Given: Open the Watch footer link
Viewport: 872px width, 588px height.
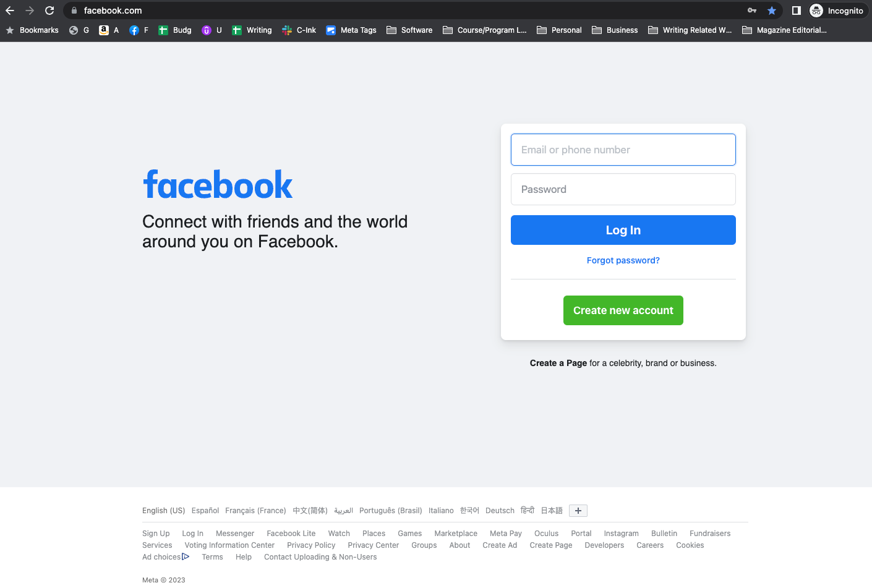Looking at the screenshot, I should click(339, 534).
